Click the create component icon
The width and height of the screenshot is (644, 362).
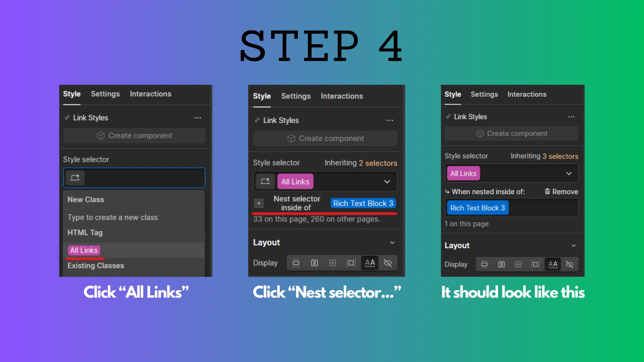coord(101,135)
